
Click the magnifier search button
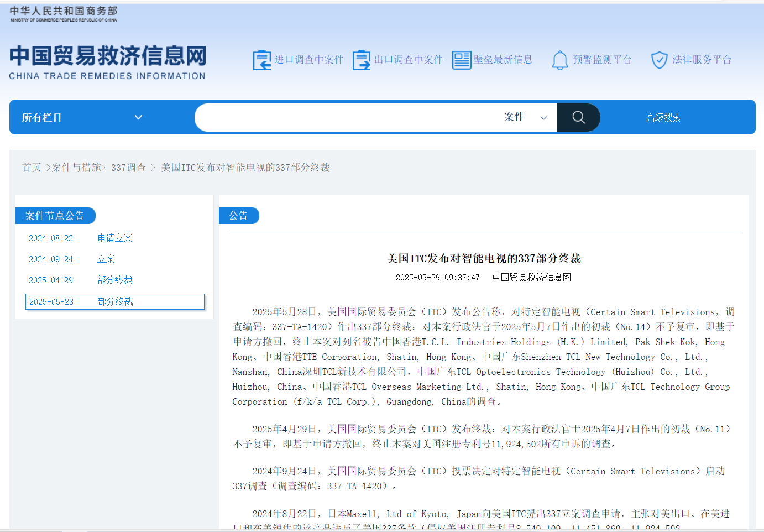point(578,117)
